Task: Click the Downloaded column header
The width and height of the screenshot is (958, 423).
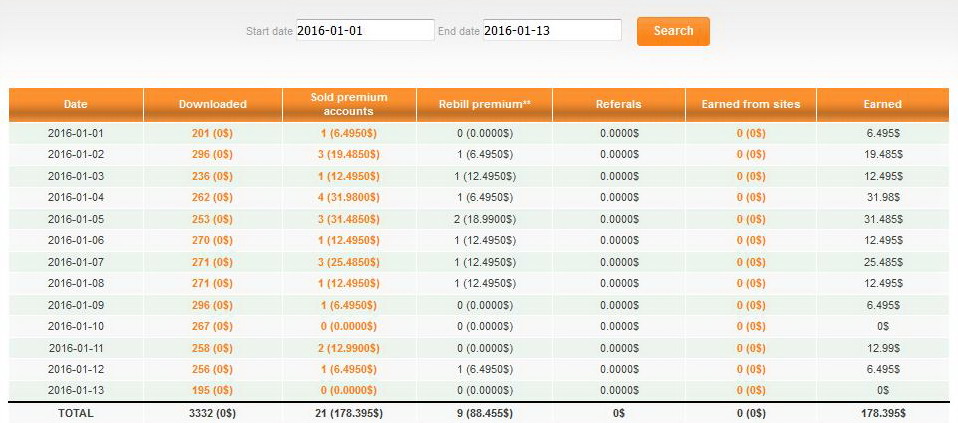Action: (212, 104)
